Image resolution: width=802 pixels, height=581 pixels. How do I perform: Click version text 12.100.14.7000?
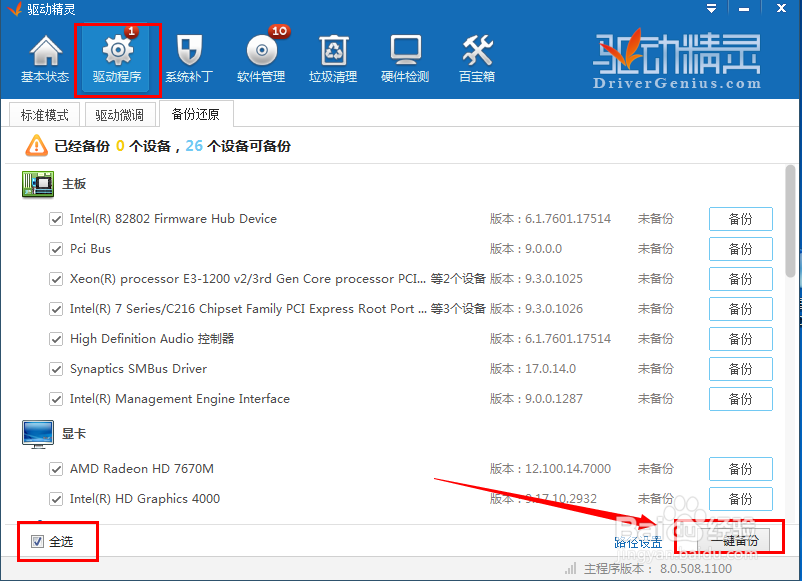click(x=568, y=469)
